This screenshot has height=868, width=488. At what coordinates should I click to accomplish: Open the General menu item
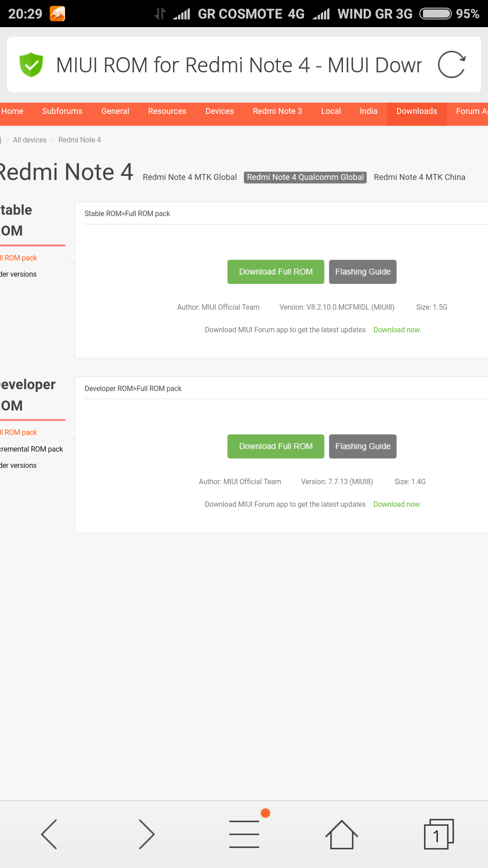pyautogui.click(x=115, y=111)
